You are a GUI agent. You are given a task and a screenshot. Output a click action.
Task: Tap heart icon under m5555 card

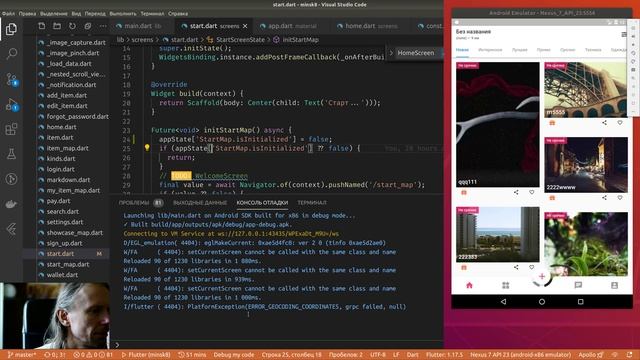[x=620, y=122]
